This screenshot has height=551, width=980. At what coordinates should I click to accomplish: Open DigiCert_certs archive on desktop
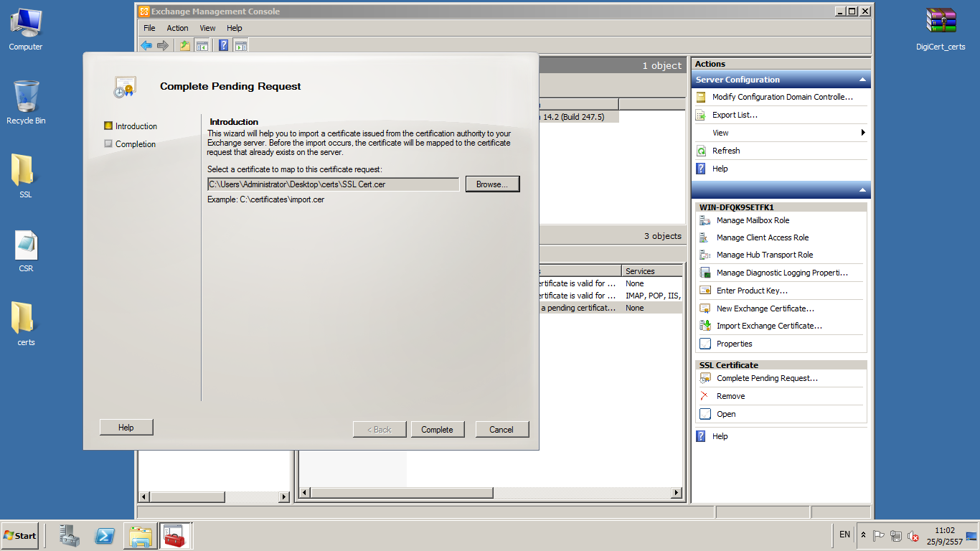[941, 29]
